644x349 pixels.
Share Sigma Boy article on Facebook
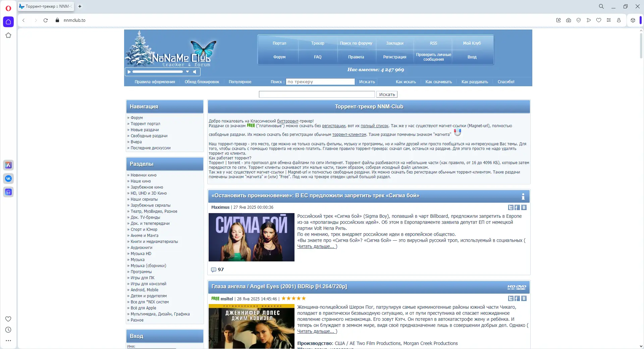click(x=517, y=207)
